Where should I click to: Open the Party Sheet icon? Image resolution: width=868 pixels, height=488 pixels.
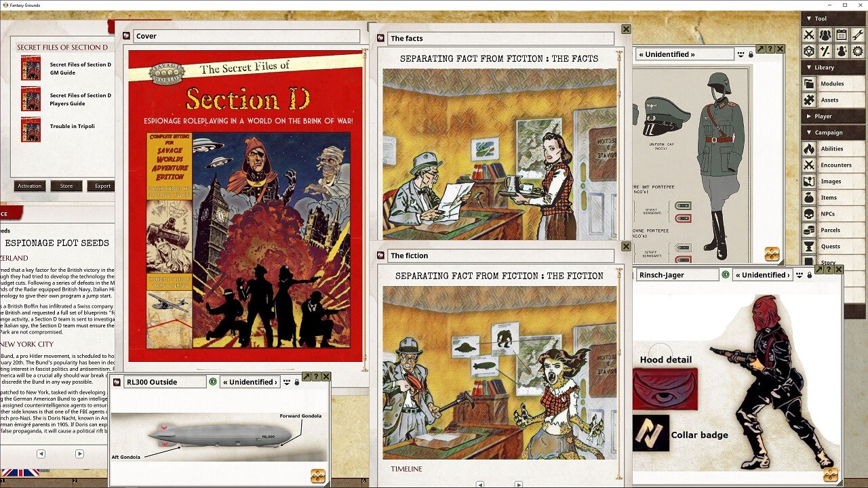click(x=825, y=34)
